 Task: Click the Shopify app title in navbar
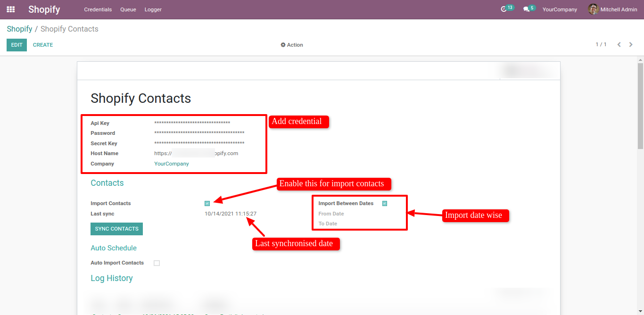pos(44,9)
